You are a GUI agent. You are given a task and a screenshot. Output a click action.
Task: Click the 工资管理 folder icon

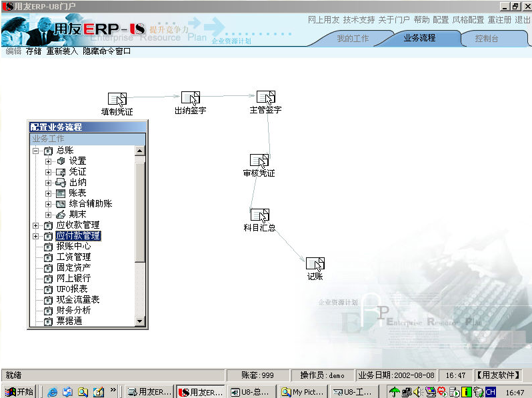[x=48, y=257]
